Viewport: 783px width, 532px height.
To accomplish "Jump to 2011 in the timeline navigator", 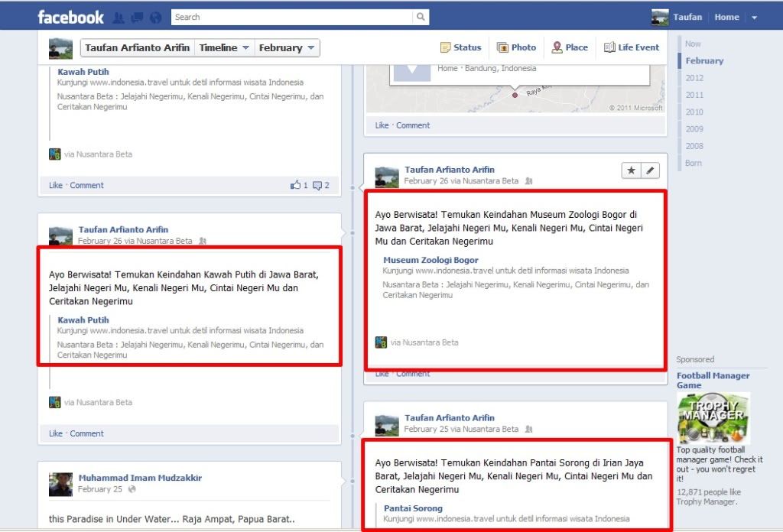I will pyautogui.click(x=694, y=95).
